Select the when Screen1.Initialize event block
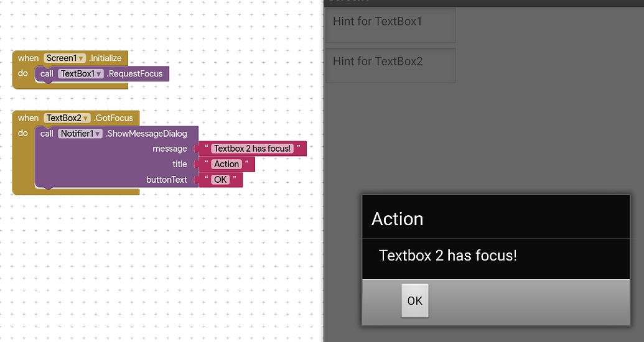 (28, 58)
